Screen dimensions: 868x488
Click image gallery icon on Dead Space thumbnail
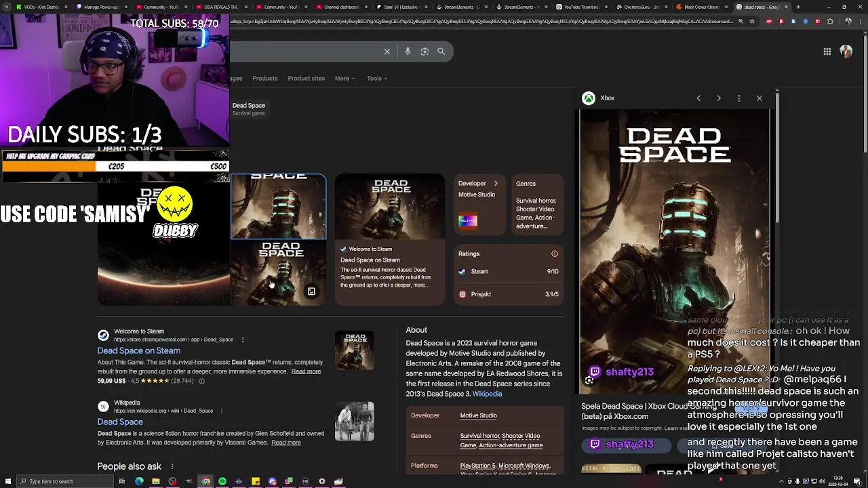click(x=311, y=291)
